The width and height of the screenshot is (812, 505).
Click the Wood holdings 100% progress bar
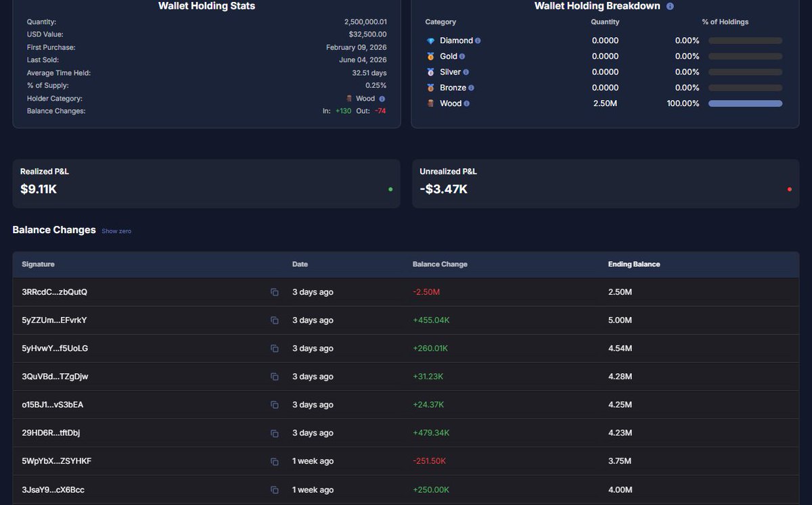pyautogui.click(x=745, y=103)
